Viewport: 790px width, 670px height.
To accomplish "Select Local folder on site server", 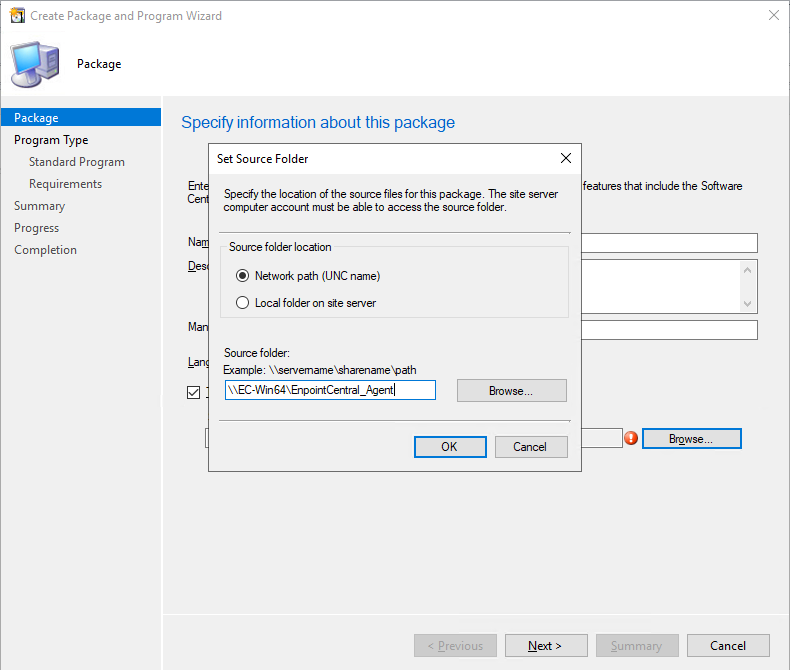I will click(x=242, y=302).
